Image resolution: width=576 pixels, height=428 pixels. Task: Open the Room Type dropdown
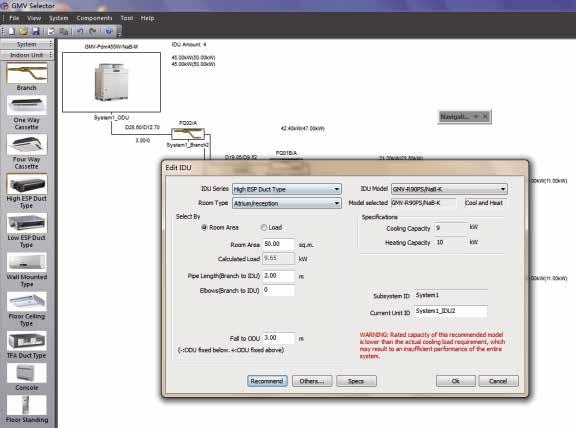287,203
